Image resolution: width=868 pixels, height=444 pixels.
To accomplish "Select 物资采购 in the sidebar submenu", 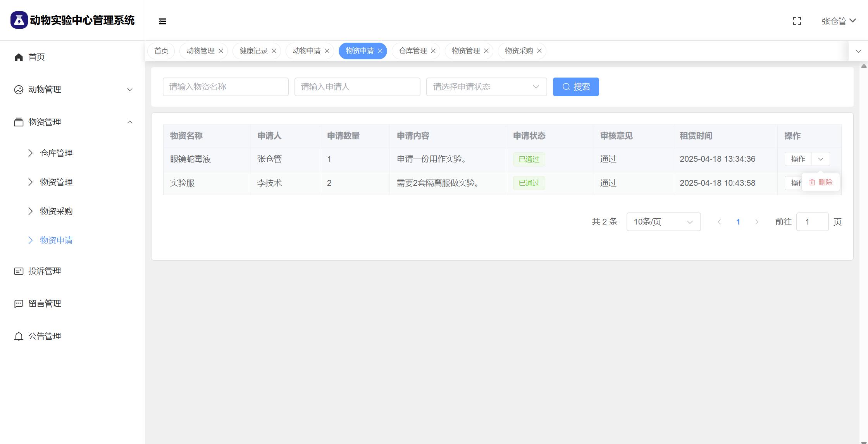I will click(x=56, y=211).
